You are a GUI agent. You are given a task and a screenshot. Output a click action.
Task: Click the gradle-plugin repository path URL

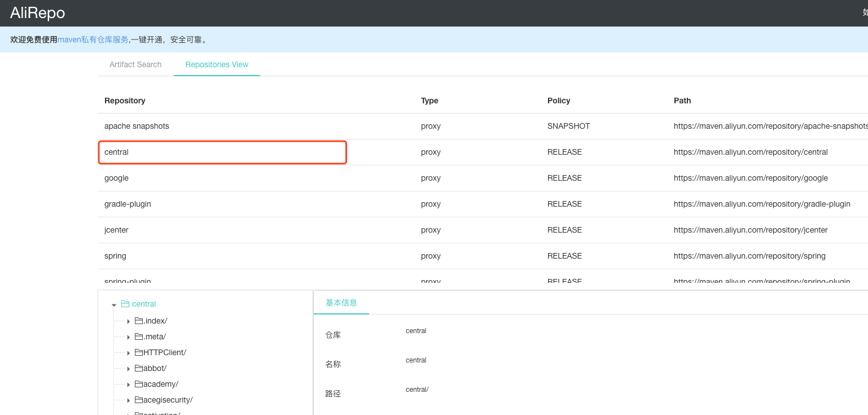pos(762,204)
